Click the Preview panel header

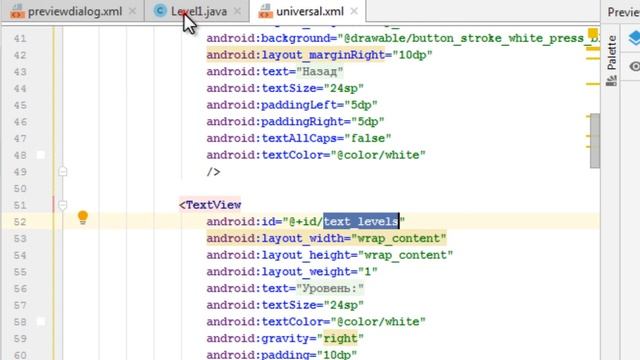coord(623,12)
